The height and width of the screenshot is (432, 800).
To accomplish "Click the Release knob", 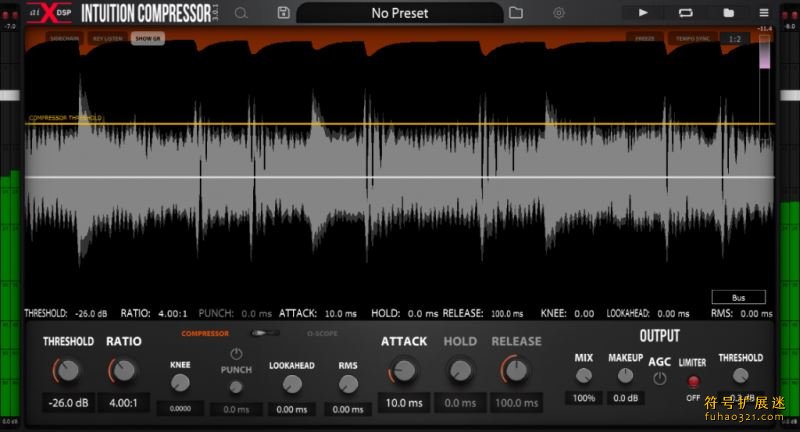I will [516, 371].
